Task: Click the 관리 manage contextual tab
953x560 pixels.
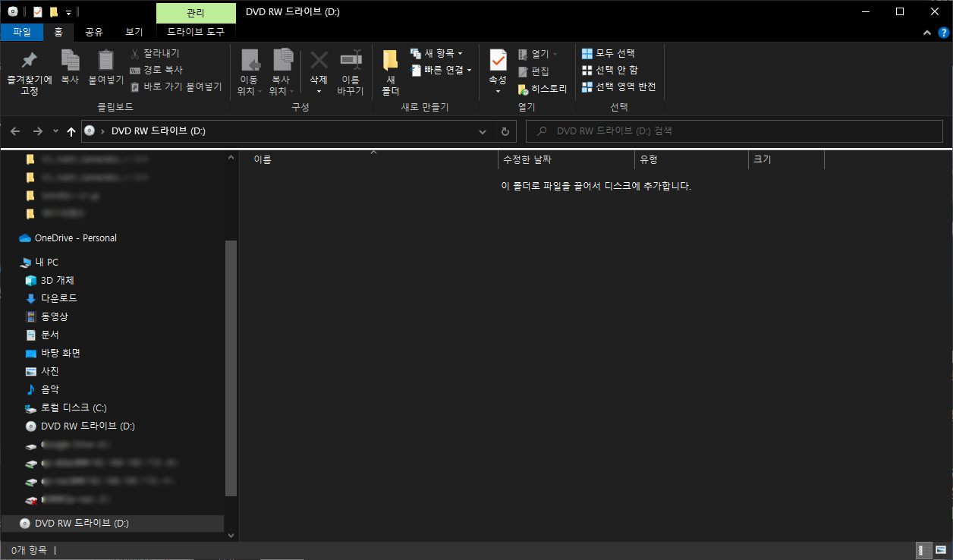Action: (196, 12)
